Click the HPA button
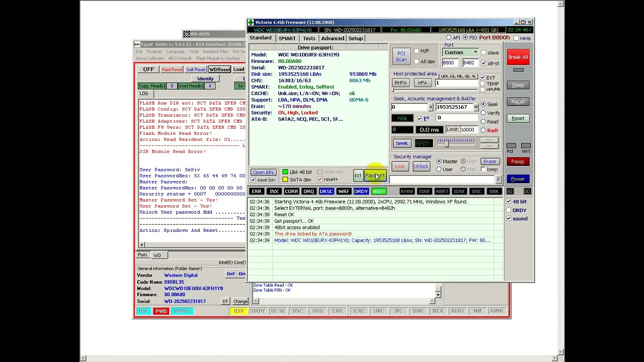Image resolution: width=644 pixels, height=362 pixels. [422, 83]
